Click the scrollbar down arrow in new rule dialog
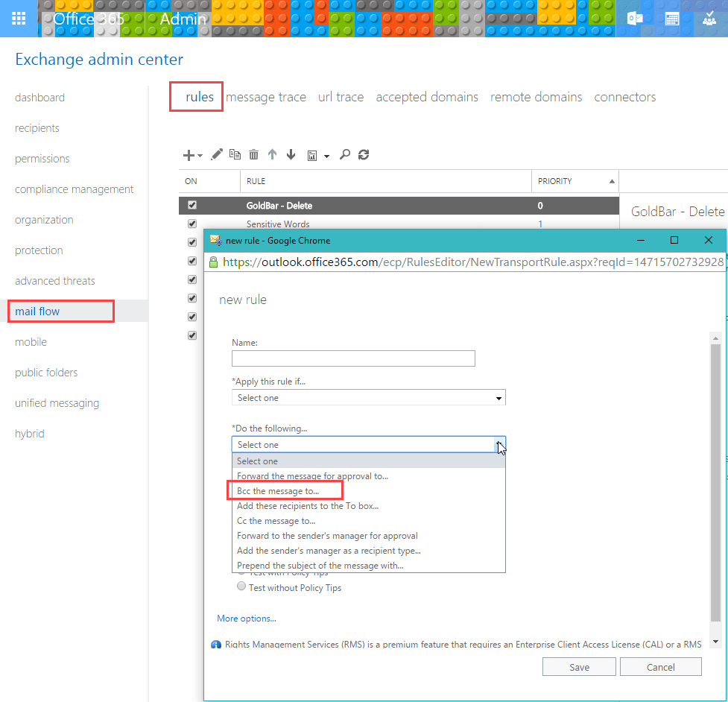The height and width of the screenshot is (702, 728). tap(715, 642)
